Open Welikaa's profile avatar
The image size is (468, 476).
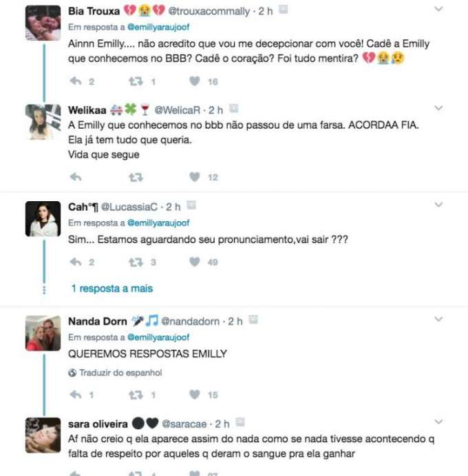[x=43, y=122]
